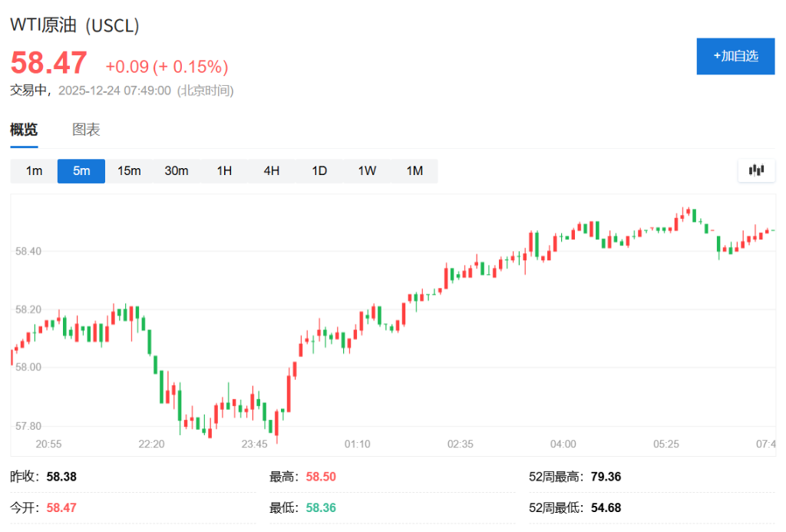Image resolution: width=786 pixels, height=532 pixels.
Task: Click the 52周最高 value 79.36
Action: pos(606,477)
